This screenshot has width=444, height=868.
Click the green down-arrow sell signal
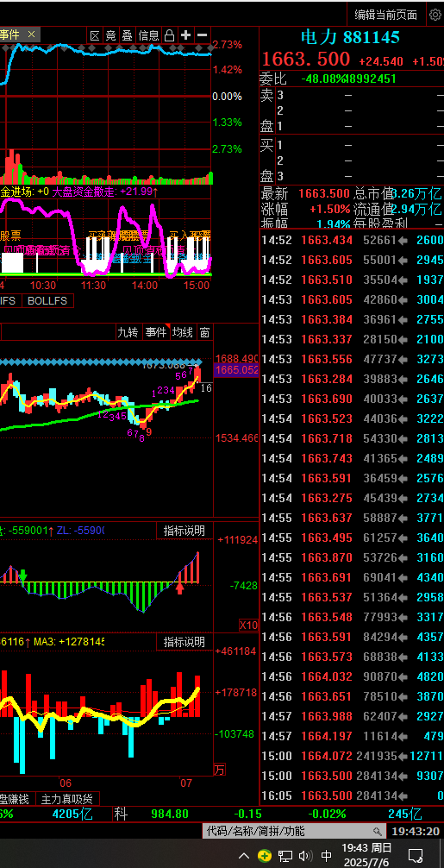pos(23,576)
